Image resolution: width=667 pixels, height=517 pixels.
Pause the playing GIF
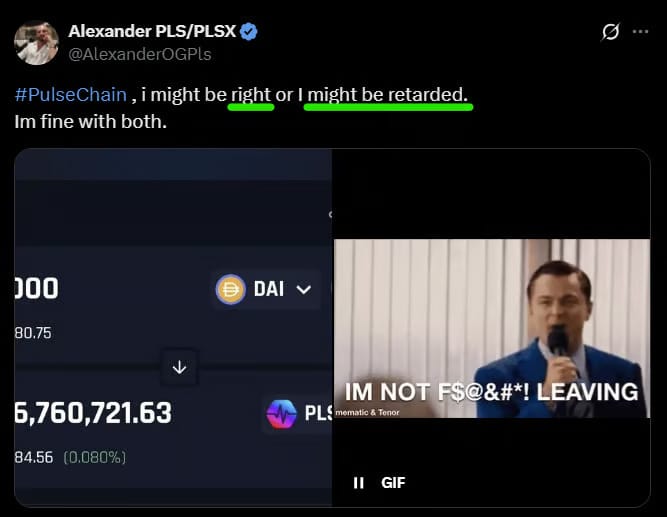click(x=359, y=483)
